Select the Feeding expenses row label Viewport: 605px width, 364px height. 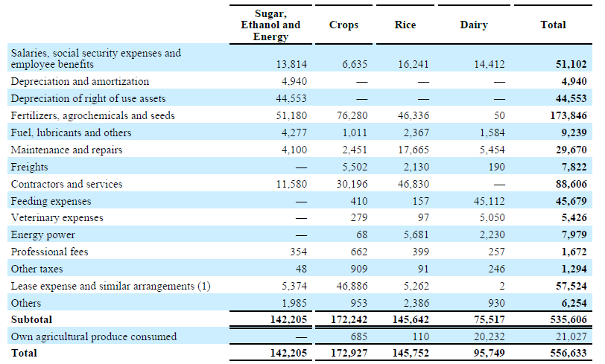click(x=50, y=201)
